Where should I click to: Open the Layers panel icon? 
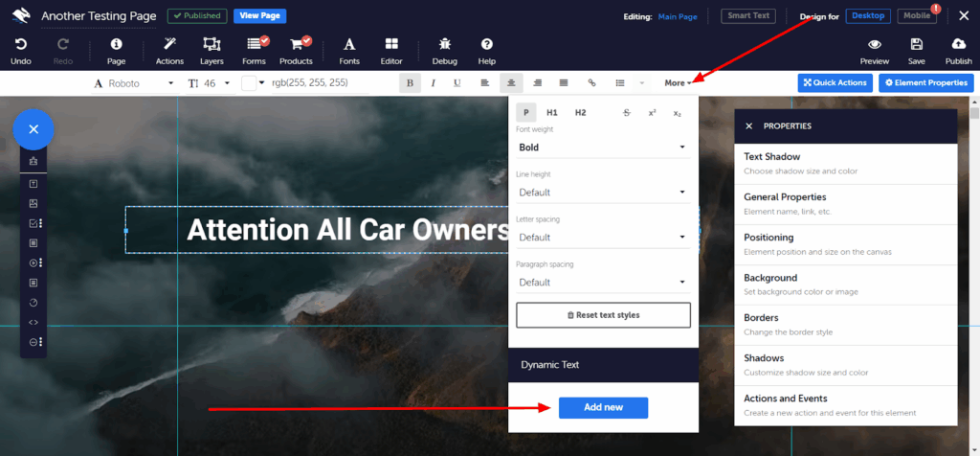pos(212,45)
